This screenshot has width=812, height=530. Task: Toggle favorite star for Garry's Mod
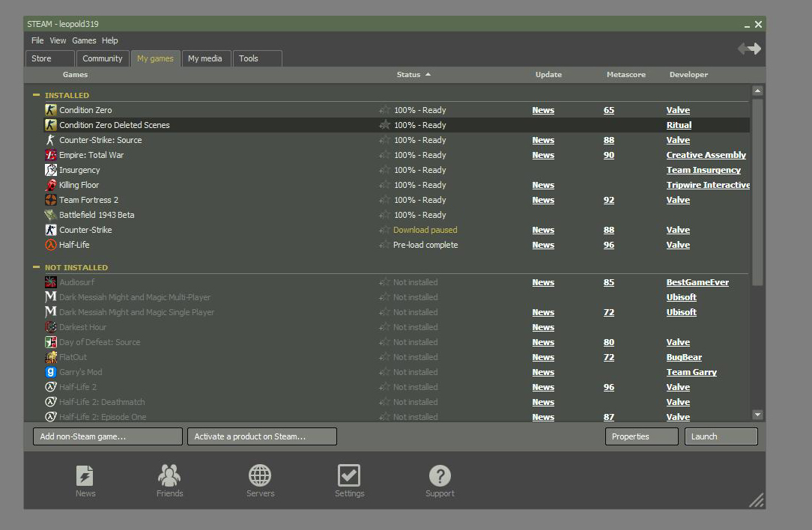(384, 373)
